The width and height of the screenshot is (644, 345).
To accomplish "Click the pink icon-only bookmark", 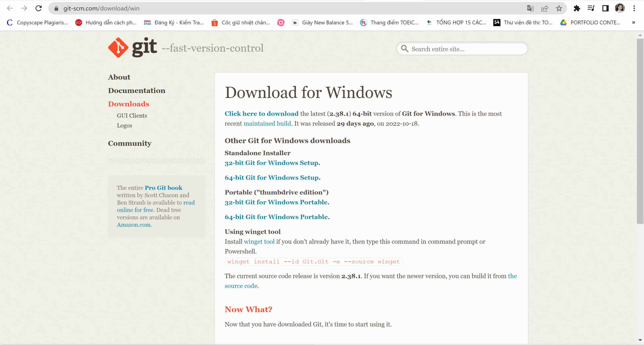I will 281,23.
